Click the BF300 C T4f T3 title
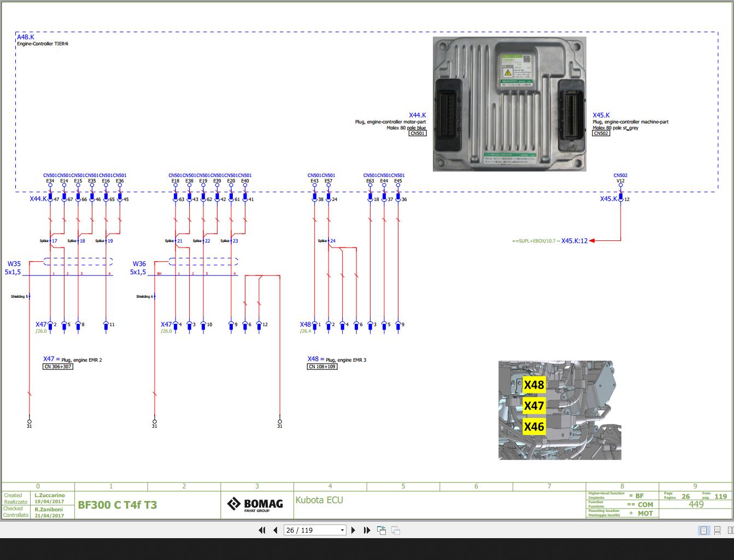734x560 pixels. tap(117, 505)
